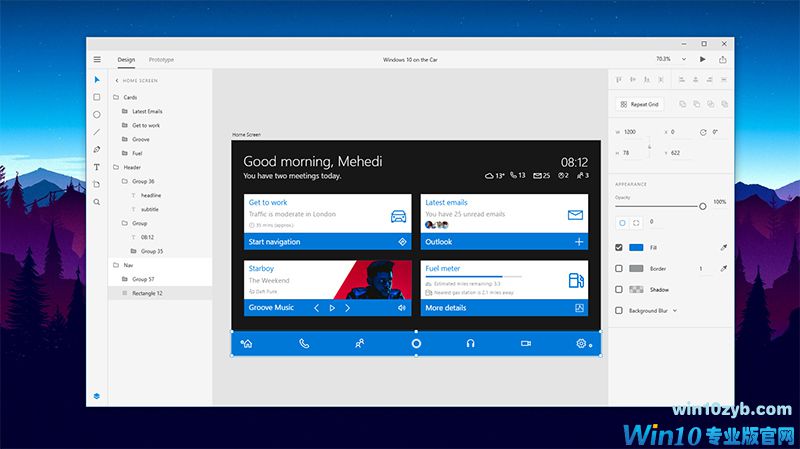
Task: Click the camera icon in the blue nav bar
Action: (526, 343)
